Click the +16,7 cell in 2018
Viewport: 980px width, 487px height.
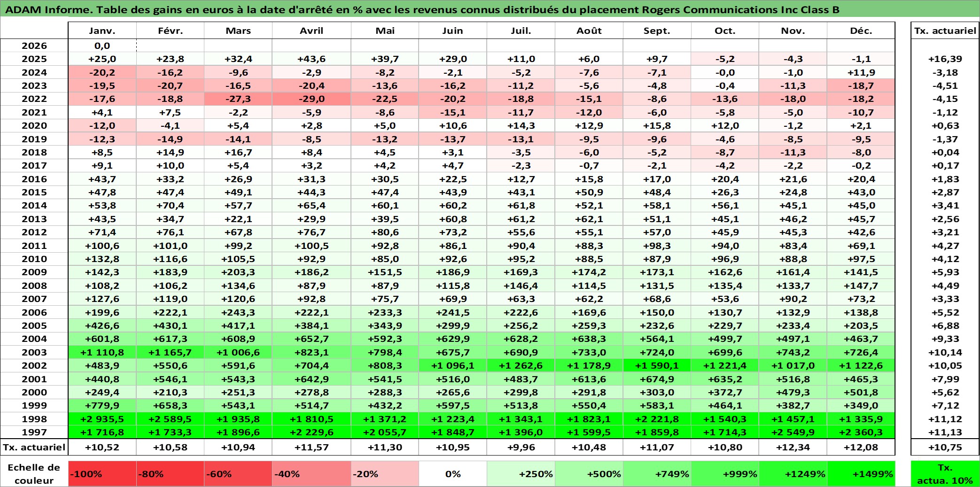click(238, 152)
